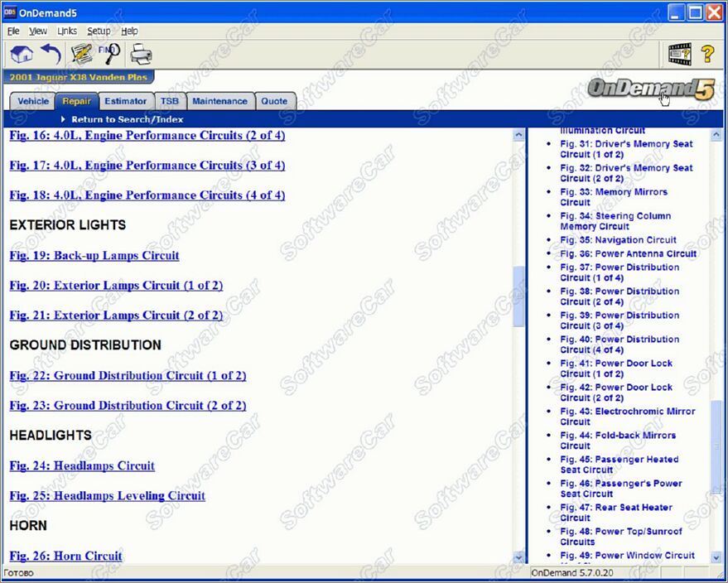Open Fig. 24 Headlamps Circuit link

(x=82, y=466)
